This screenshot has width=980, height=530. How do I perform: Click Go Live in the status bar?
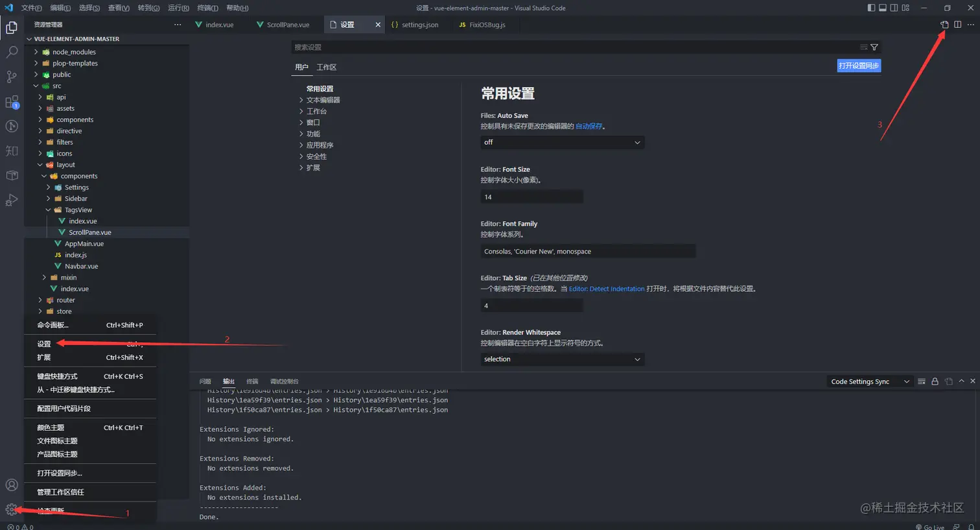(x=930, y=527)
